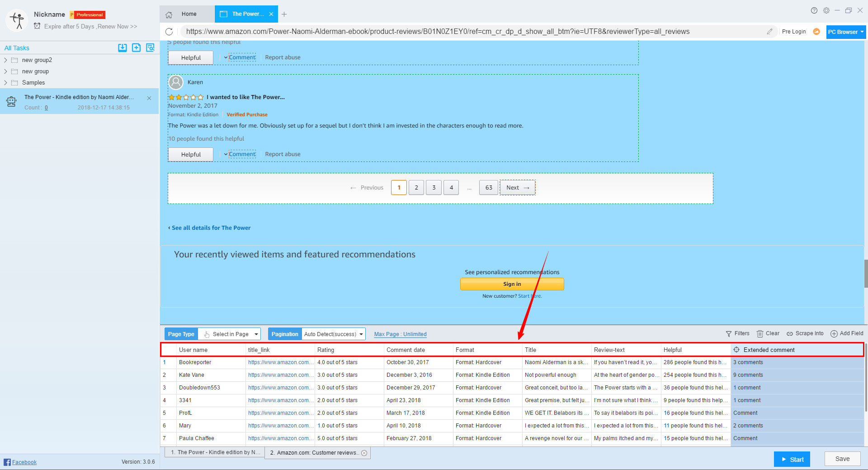Click See all details for The Power

point(211,228)
